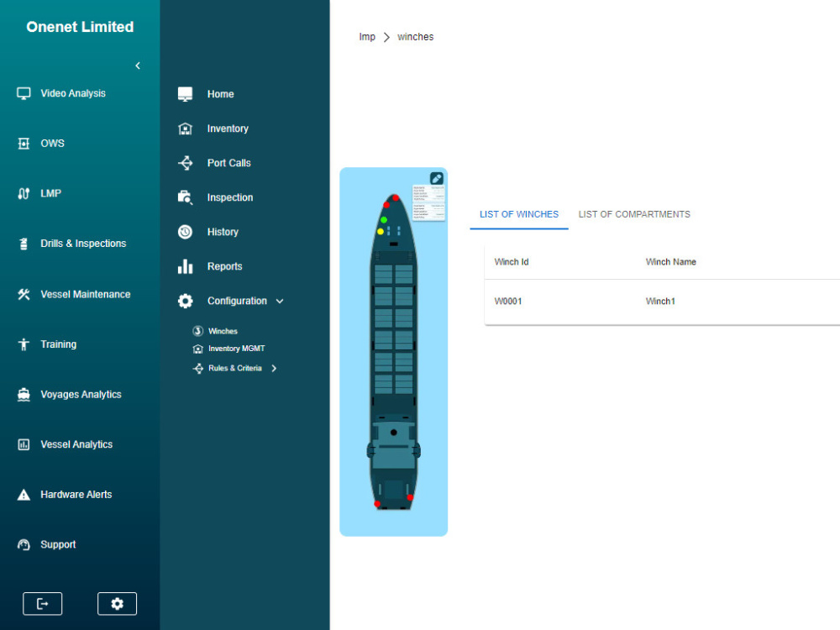The width and height of the screenshot is (840, 630).
Task: Click the Reports bar chart icon
Action: point(186,266)
